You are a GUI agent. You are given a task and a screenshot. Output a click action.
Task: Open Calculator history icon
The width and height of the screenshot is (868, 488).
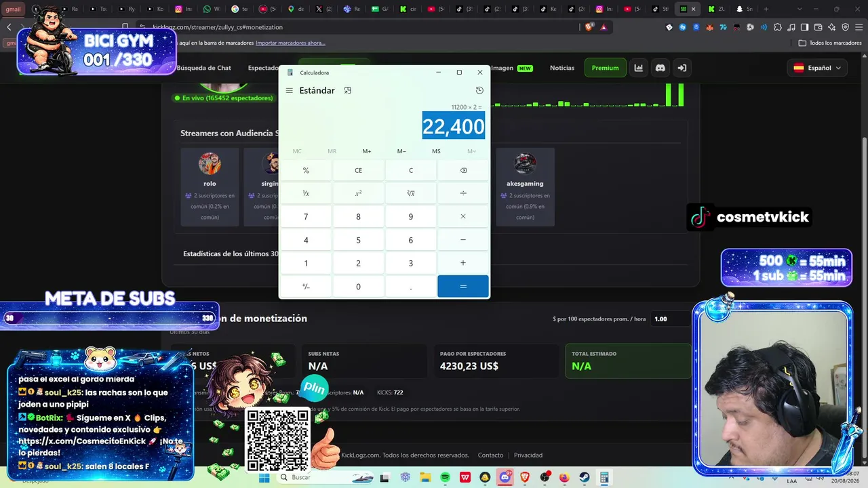pyautogui.click(x=479, y=91)
